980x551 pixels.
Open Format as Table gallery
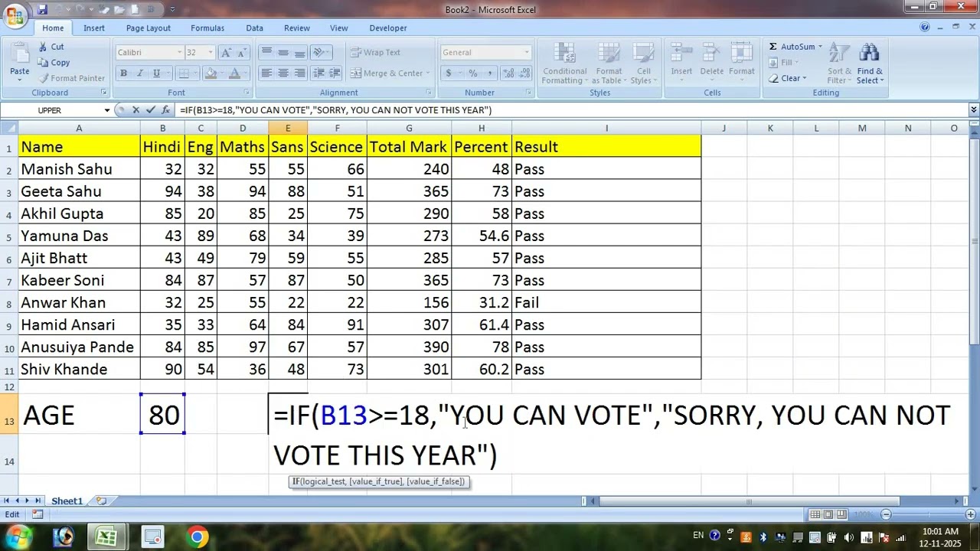(x=609, y=64)
